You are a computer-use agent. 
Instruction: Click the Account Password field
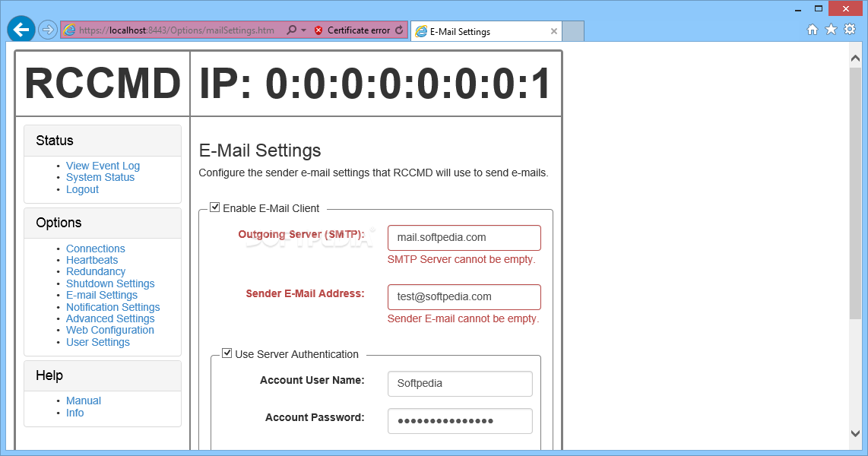tap(460, 421)
